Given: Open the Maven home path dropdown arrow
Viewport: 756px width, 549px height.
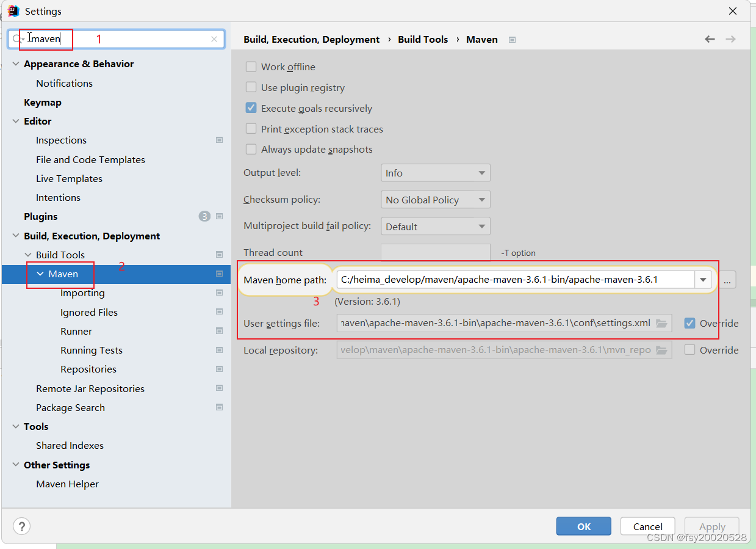Looking at the screenshot, I should coord(703,280).
